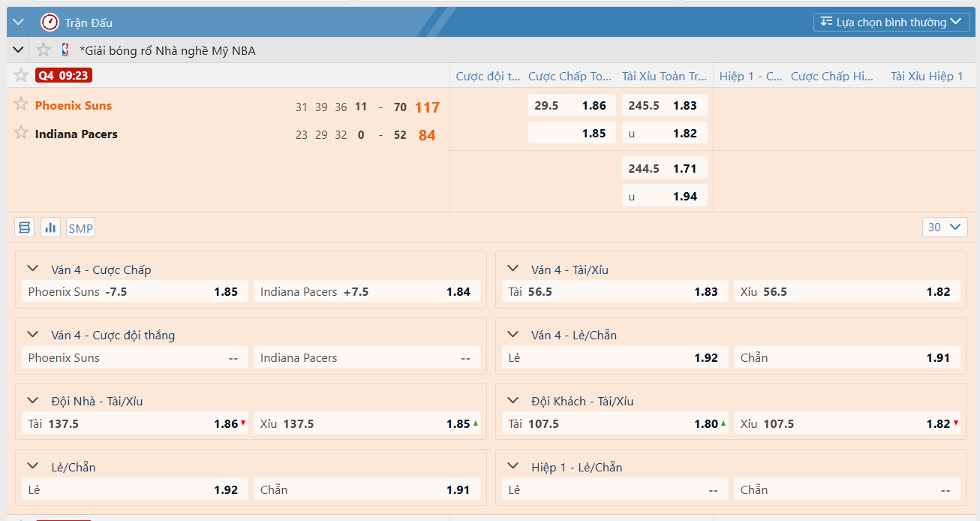
Task: Collapse the Trận Đấu header chevron
Action: pos(19,22)
